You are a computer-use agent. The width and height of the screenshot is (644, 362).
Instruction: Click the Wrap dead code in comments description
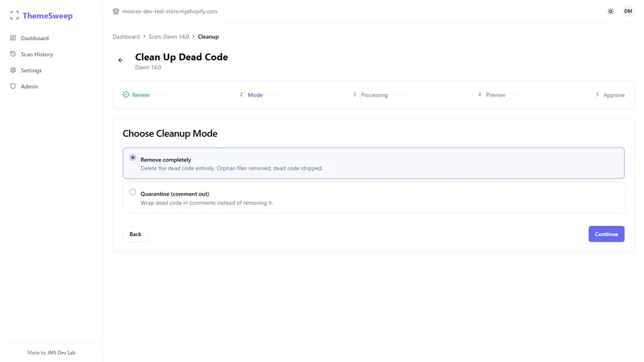[207, 202]
